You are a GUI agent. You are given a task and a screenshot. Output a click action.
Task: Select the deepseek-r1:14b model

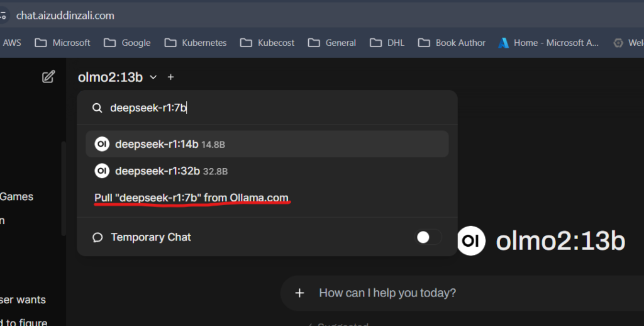click(267, 144)
